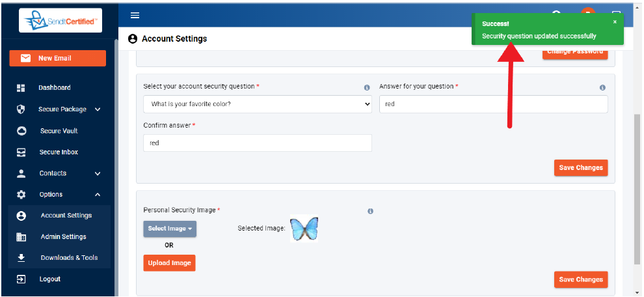This screenshot has height=297, width=644.
Task: Click the Upload Image button
Action: [x=169, y=263]
